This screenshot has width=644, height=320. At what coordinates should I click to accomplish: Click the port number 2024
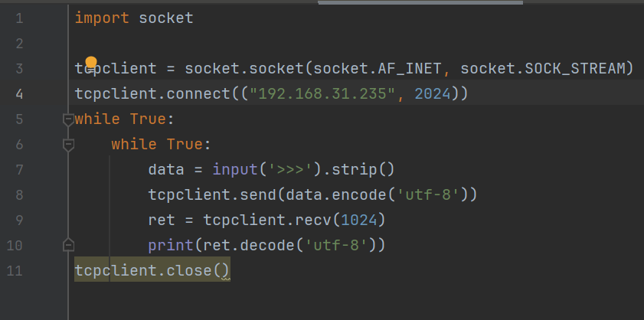[433, 94]
